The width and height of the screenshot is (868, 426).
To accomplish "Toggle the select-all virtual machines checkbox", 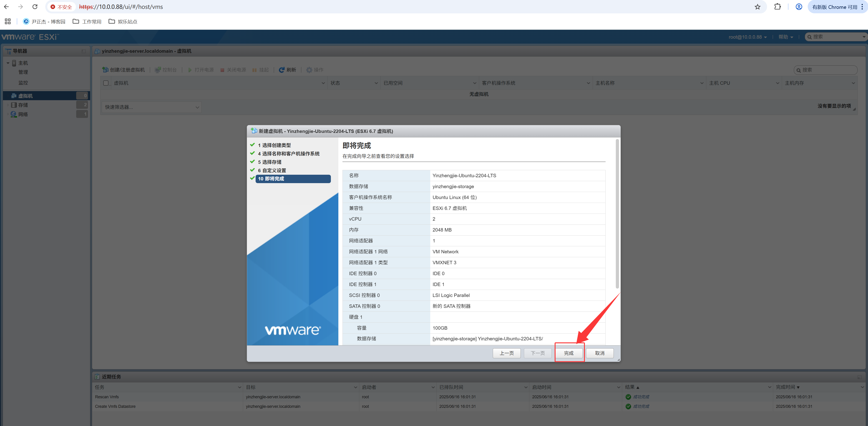I will coord(106,83).
